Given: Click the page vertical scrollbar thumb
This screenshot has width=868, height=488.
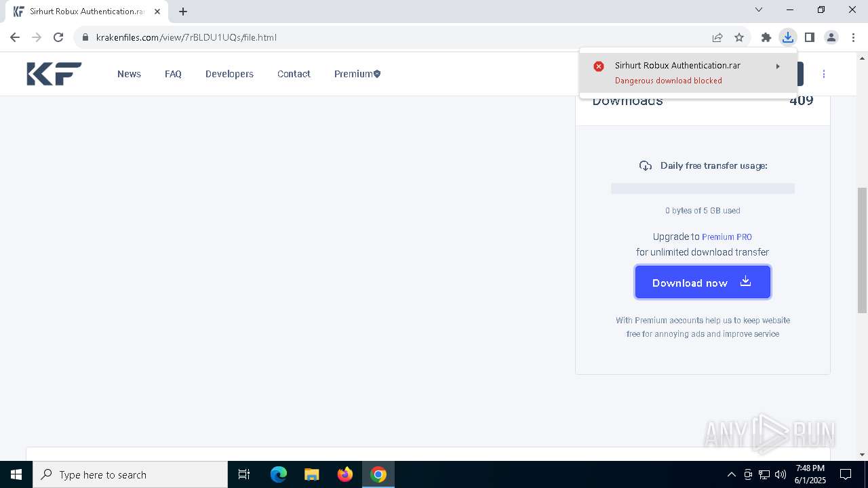Looking at the screenshot, I should (x=862, y=250).
